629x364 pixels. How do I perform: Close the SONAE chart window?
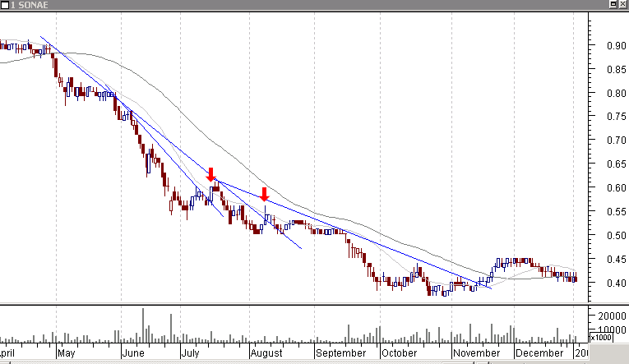[623, 4]
